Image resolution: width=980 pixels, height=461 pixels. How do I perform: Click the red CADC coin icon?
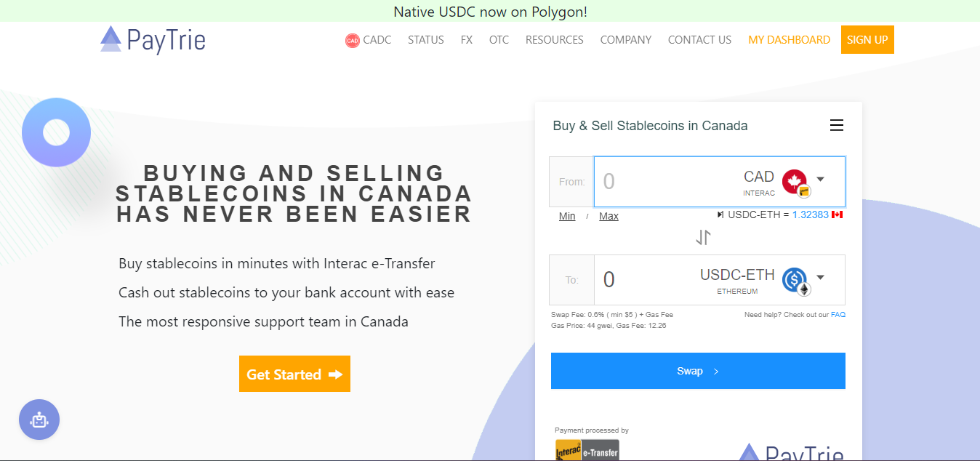[353, 41]
